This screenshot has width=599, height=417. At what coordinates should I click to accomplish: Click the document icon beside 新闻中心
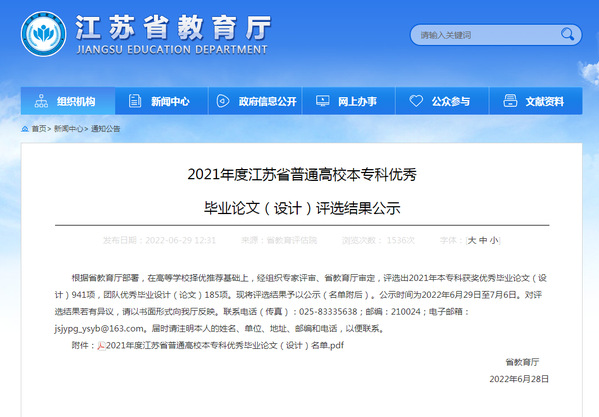point(134,101)
